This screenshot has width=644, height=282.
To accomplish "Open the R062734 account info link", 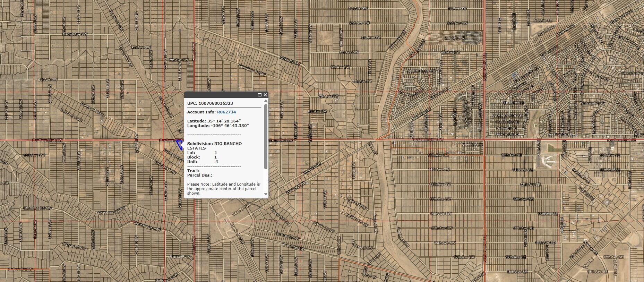I will 226,112.
